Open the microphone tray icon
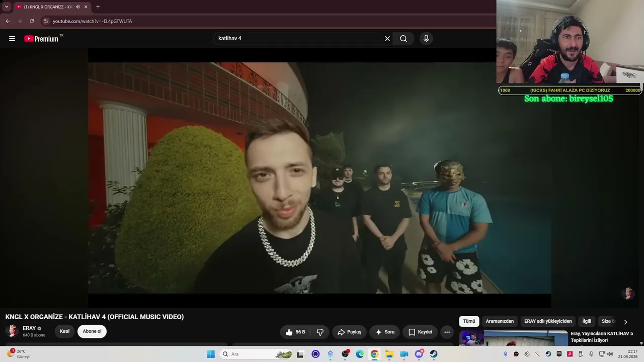This screenshot has height=362, width=644. [x=591, y=354]
